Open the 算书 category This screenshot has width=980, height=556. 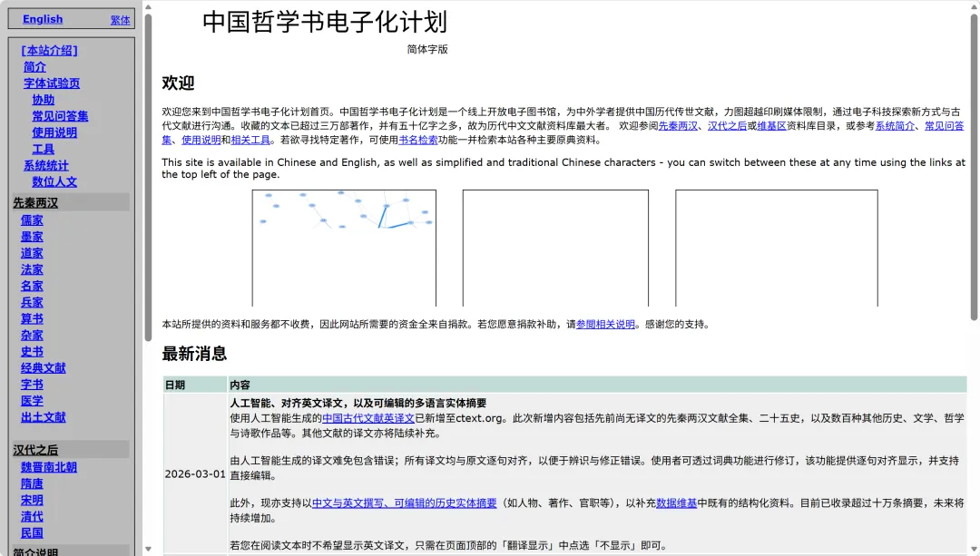coord(32,318)
